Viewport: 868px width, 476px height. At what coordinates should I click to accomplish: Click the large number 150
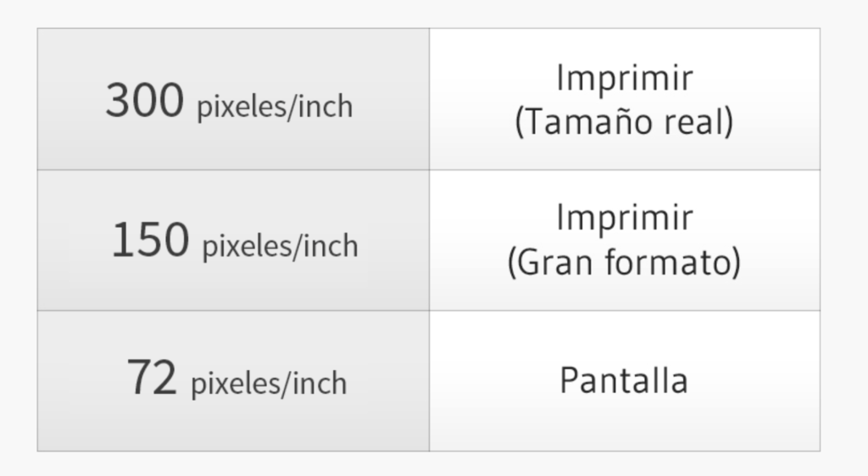(x=150, y=241)
